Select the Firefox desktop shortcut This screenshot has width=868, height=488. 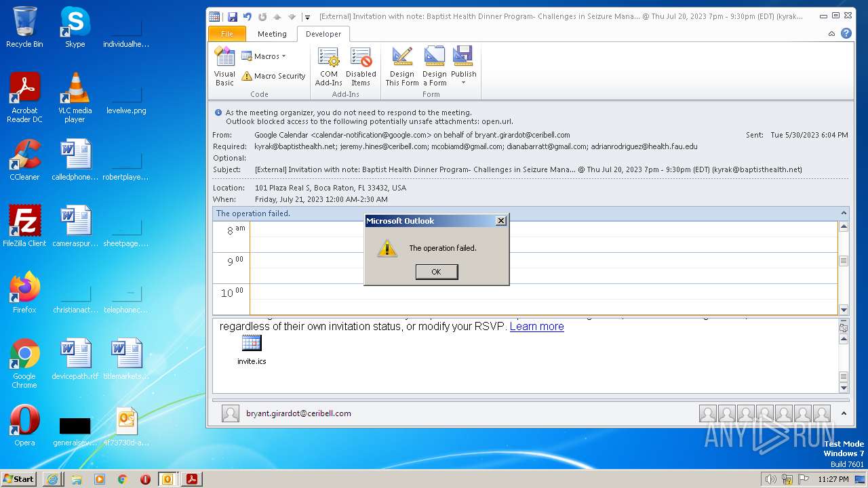[x=24, y=293]
